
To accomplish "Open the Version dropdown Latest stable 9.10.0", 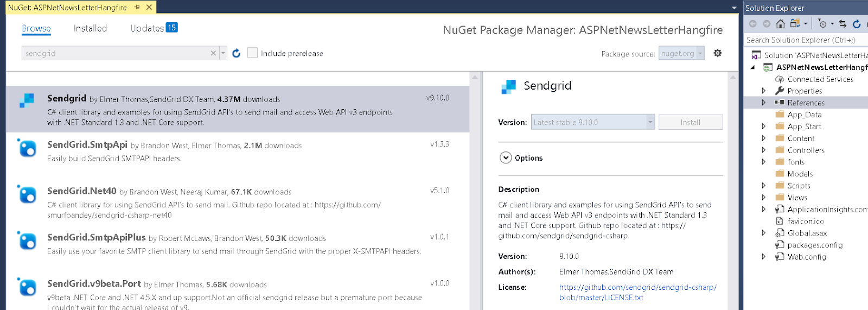I will pyautogui.click(x=593, y=122).
